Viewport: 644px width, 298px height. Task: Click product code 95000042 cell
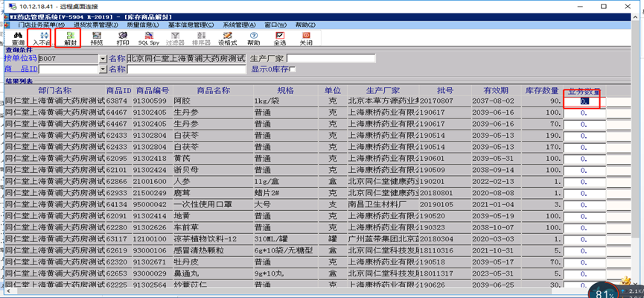[x=153, y=204]
